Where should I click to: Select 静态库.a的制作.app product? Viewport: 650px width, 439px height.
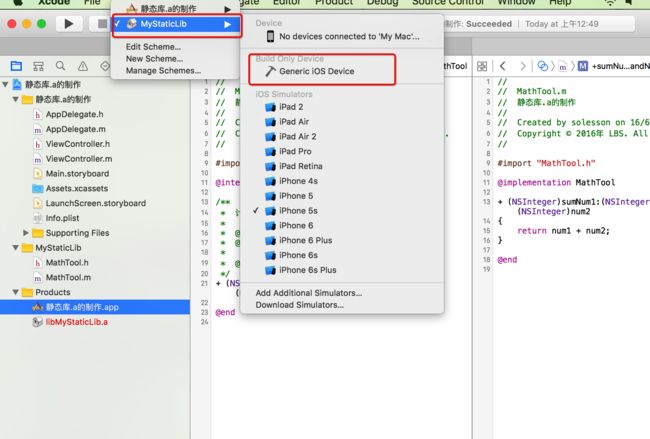click(x=95, y=307)
